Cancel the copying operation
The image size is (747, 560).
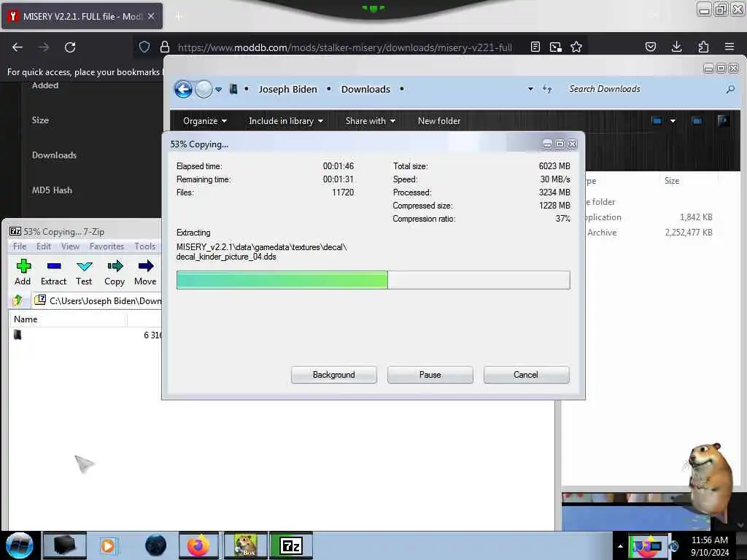pyautogui.click(x=526, y=375)
